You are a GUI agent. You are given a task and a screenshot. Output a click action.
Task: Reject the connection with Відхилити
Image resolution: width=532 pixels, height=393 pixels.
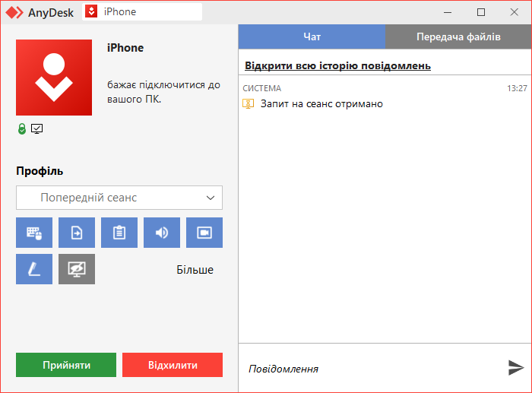pyautogui.click(x=173, y=365)
